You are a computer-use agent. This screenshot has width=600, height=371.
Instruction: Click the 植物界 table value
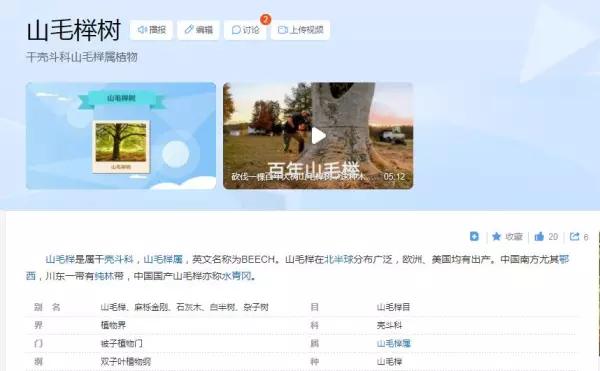[x=113, y=325]
